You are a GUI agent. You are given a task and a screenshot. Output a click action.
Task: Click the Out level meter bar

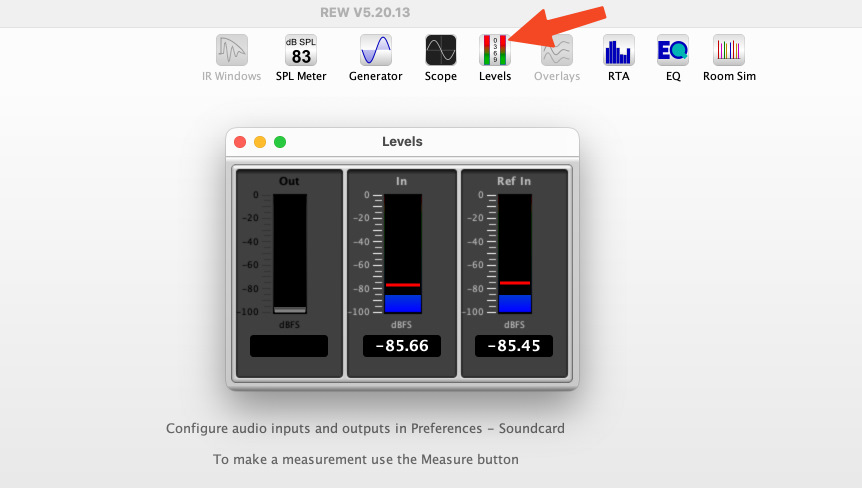[x=290, y=254]
